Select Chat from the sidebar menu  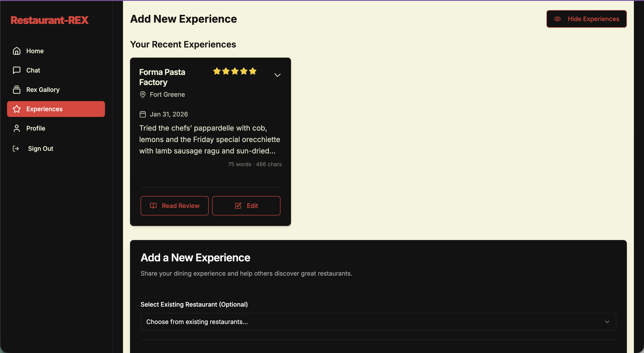coord(33,70)
